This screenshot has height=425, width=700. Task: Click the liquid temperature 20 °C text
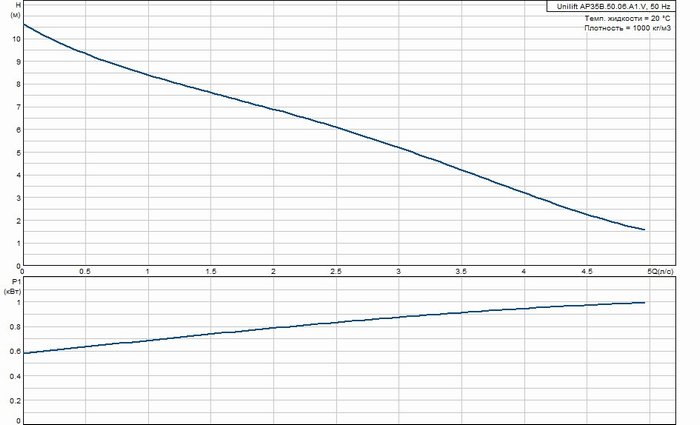pyautogui.click(x=627, y=18)
